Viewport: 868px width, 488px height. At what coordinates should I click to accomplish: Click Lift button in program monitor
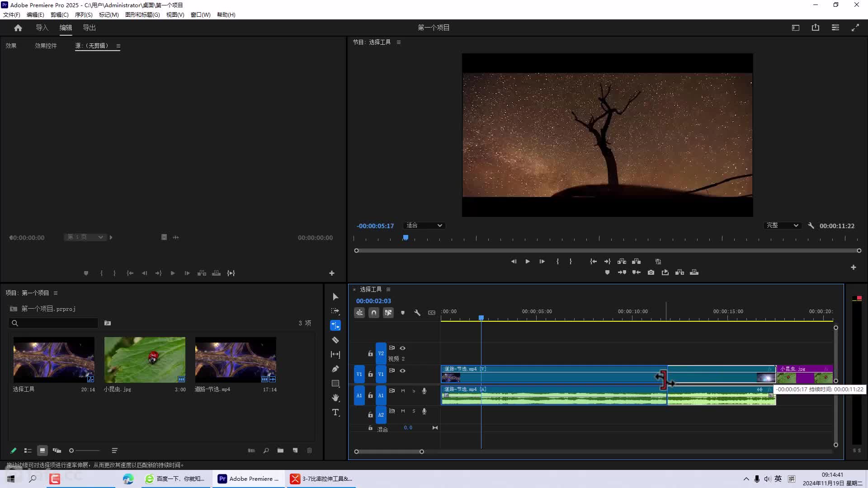point(622,262)
